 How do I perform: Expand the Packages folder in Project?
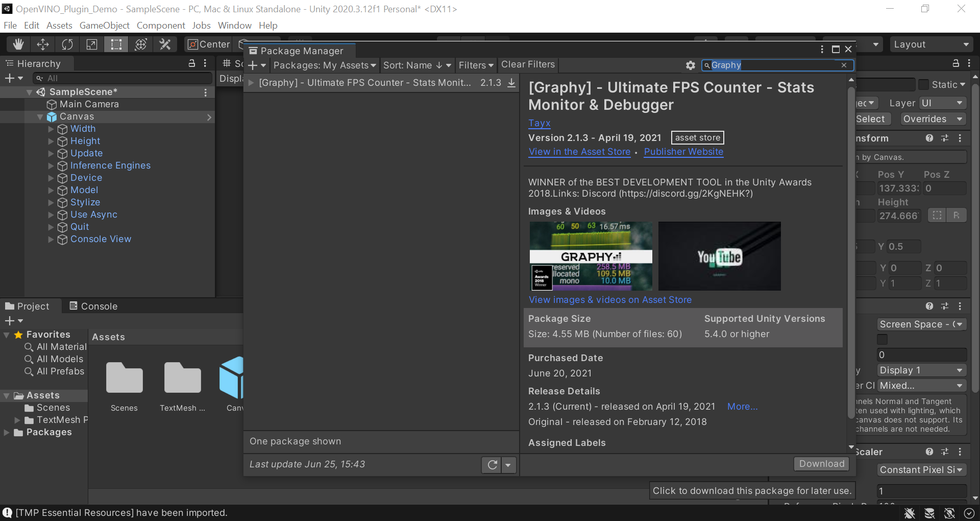(7, 433)
